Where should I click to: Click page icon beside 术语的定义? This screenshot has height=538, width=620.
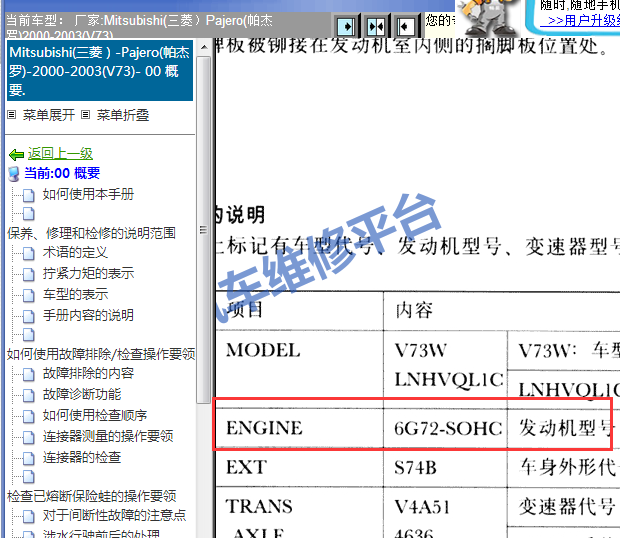(x=28, y=253)
